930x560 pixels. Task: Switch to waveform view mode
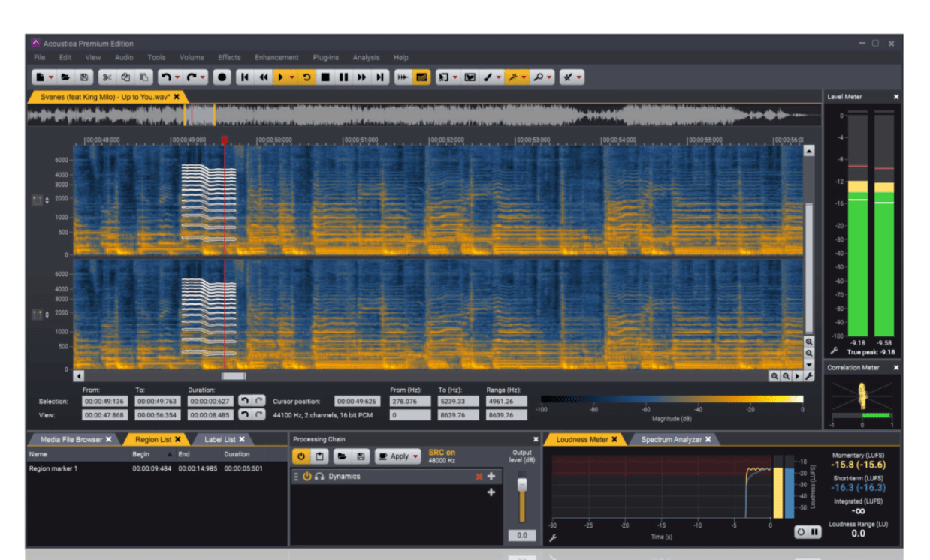point(403,77)
